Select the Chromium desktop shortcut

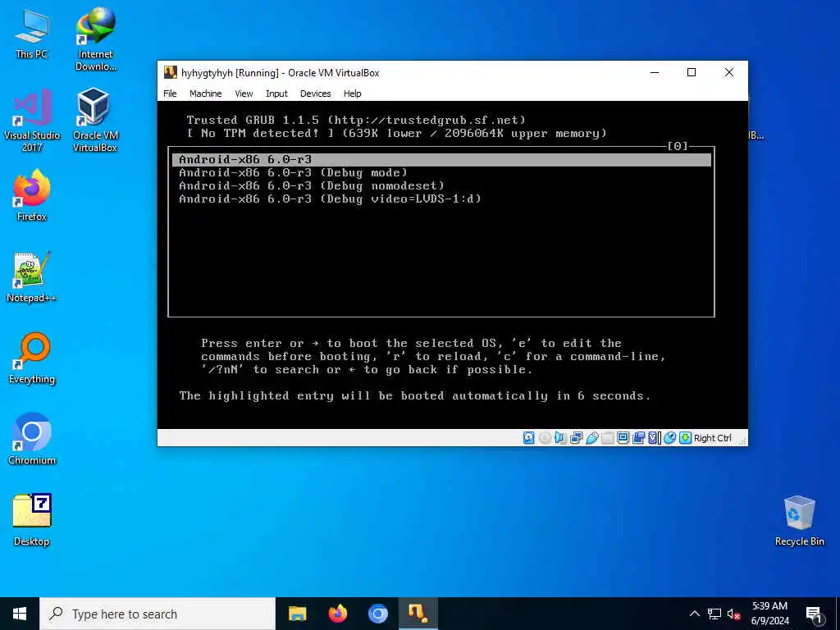(x=32, y=440)
